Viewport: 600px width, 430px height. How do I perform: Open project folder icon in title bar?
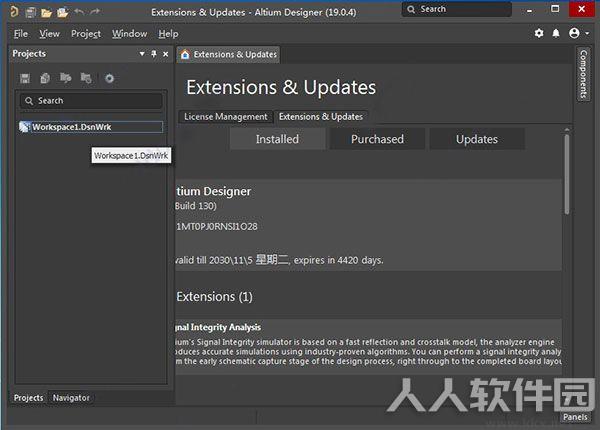62,13
